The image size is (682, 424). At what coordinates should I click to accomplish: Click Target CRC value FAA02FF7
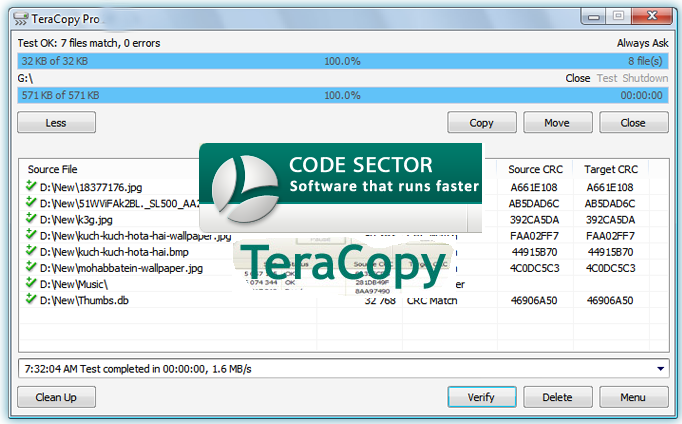click(x=610, y=236)
